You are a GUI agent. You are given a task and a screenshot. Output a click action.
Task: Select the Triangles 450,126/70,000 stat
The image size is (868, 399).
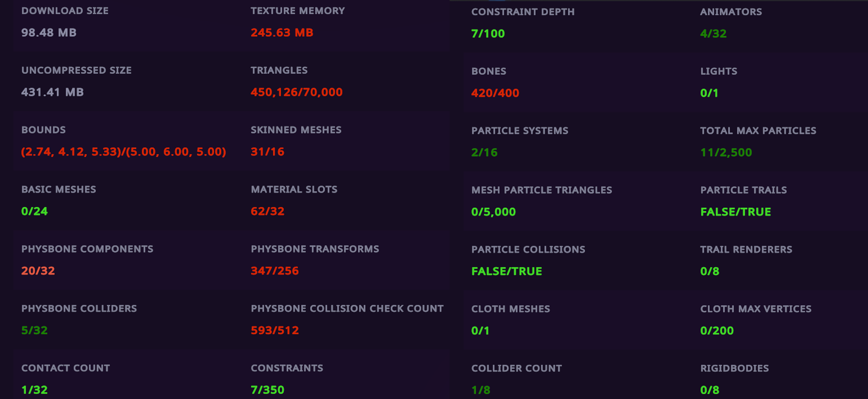pos(296,92)
